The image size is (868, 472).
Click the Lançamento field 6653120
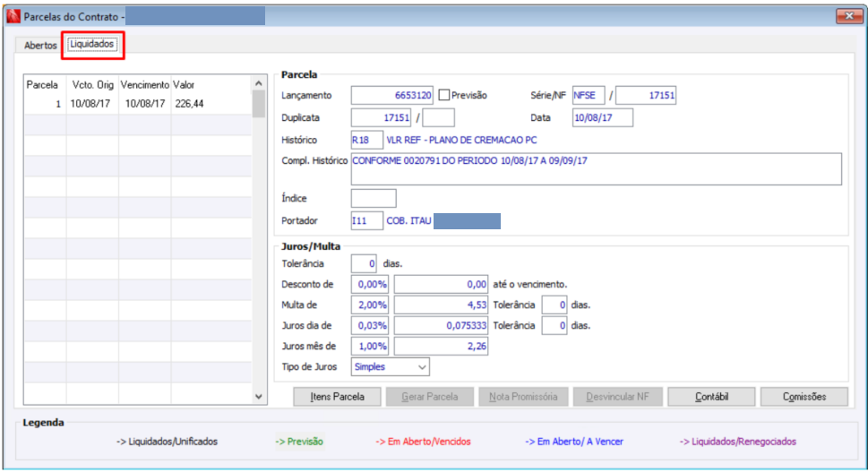click(x=392, y=95)
